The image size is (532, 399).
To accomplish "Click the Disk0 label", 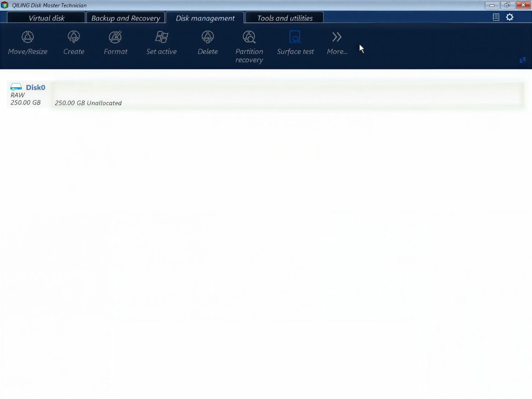I will [35, 87].
